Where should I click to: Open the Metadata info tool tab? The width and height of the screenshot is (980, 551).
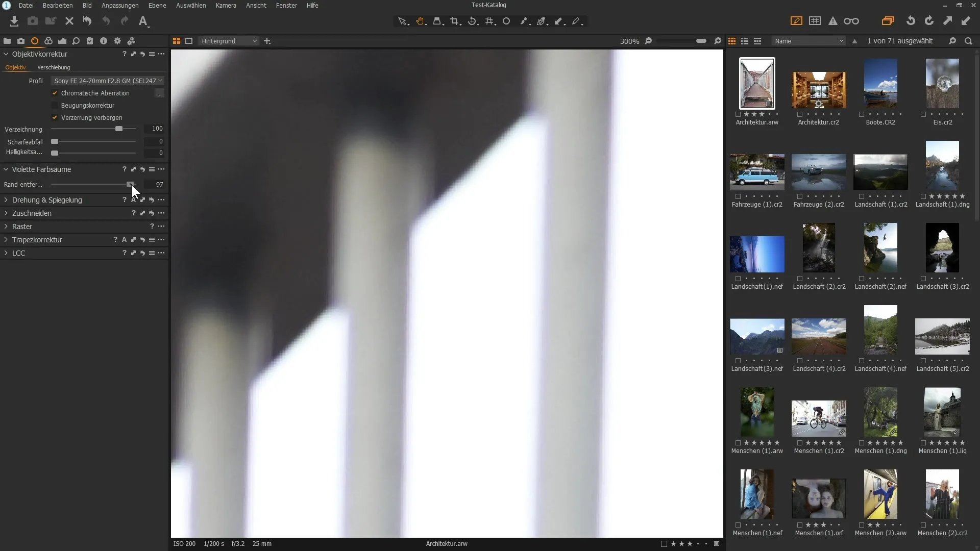104,41
